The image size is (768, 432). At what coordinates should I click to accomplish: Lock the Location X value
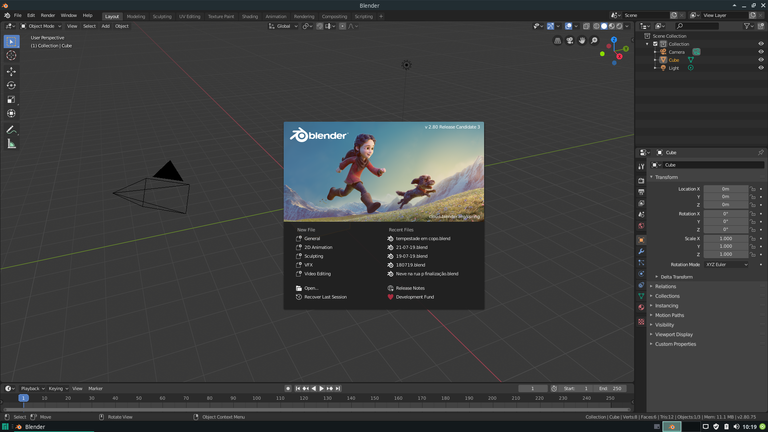tap(753, 189)
